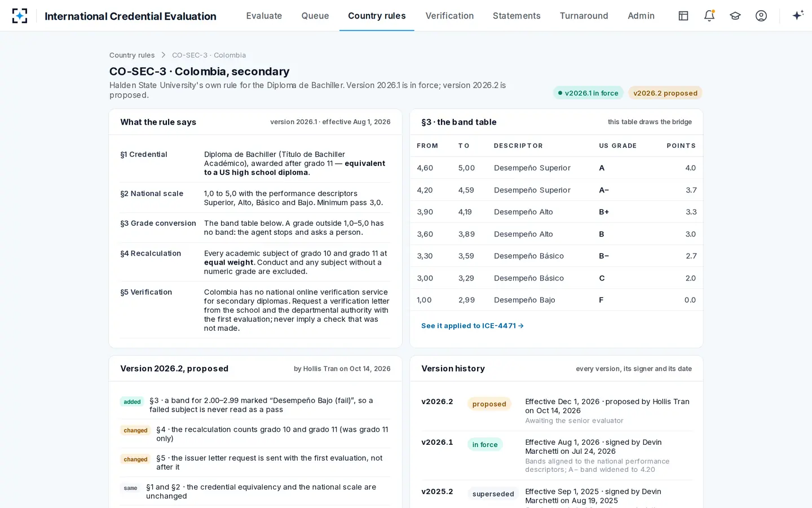Image resolution: width=812 pixels, height=508 pixels.
Task: Go to the Queue tab
Action: (315, 16)
